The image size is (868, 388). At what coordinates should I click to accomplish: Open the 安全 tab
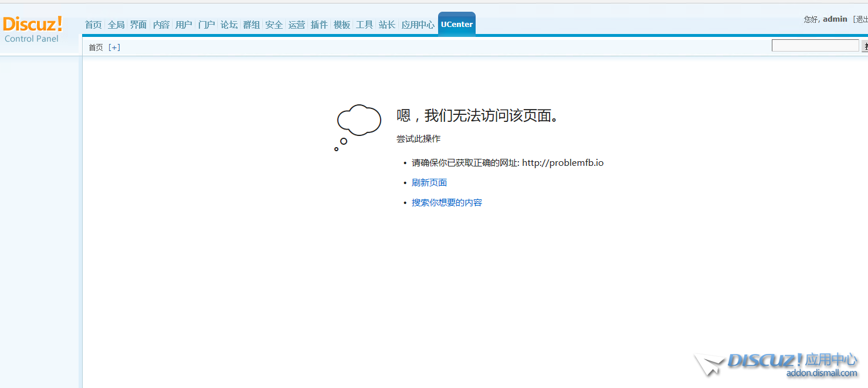point(274,25)
